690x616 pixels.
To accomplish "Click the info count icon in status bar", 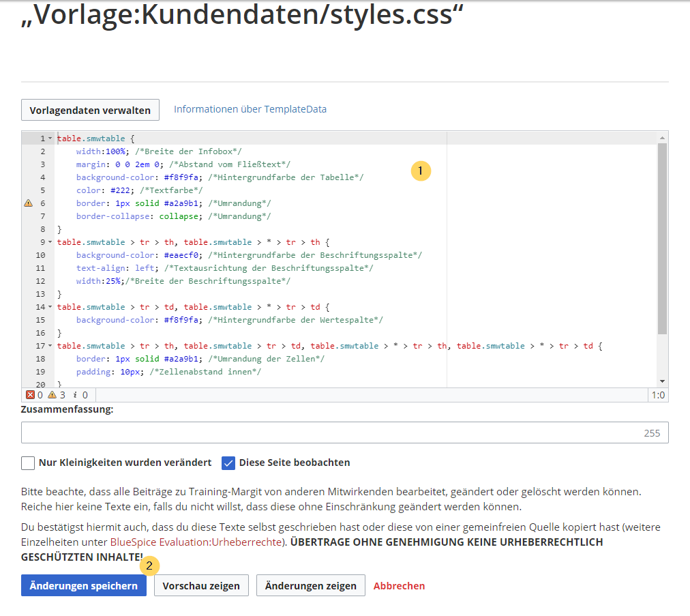I will pyautogui.click(x=75, y=394).
